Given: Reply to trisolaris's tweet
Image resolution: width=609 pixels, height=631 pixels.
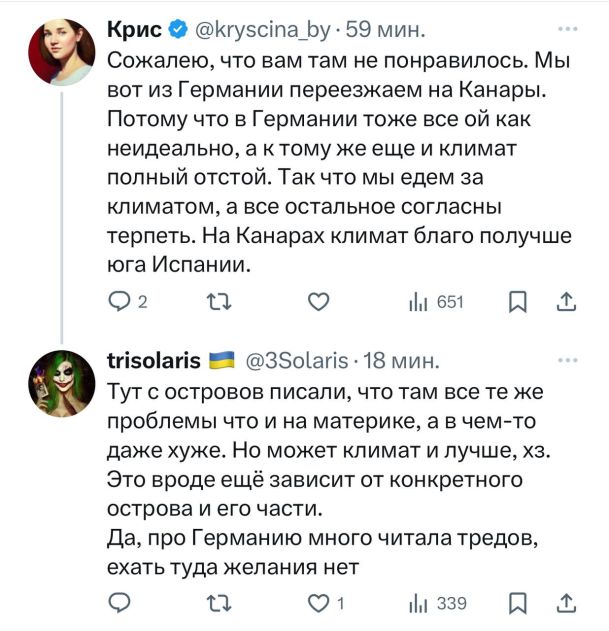Looking at the screenshot, I should [x=120, y=602].
